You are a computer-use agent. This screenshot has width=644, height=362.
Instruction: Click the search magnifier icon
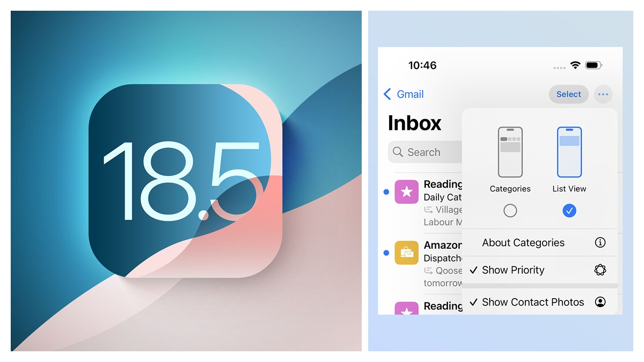[398, 152]
